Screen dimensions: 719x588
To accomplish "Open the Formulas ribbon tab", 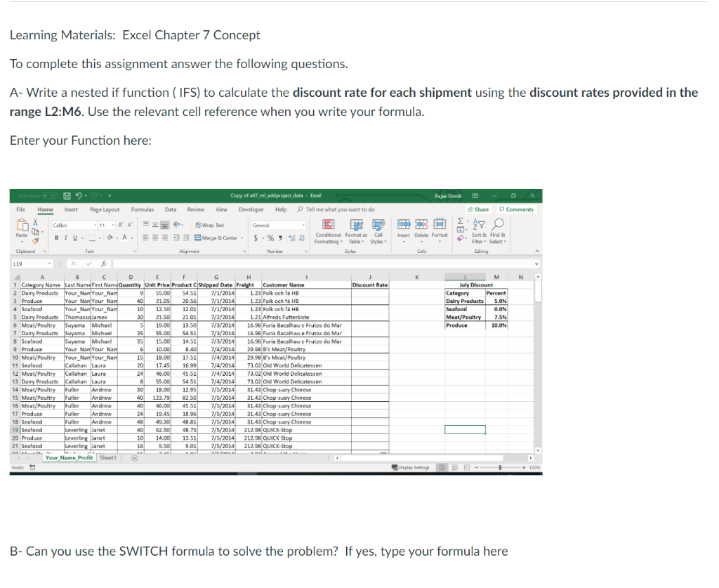I will [143, 209].
